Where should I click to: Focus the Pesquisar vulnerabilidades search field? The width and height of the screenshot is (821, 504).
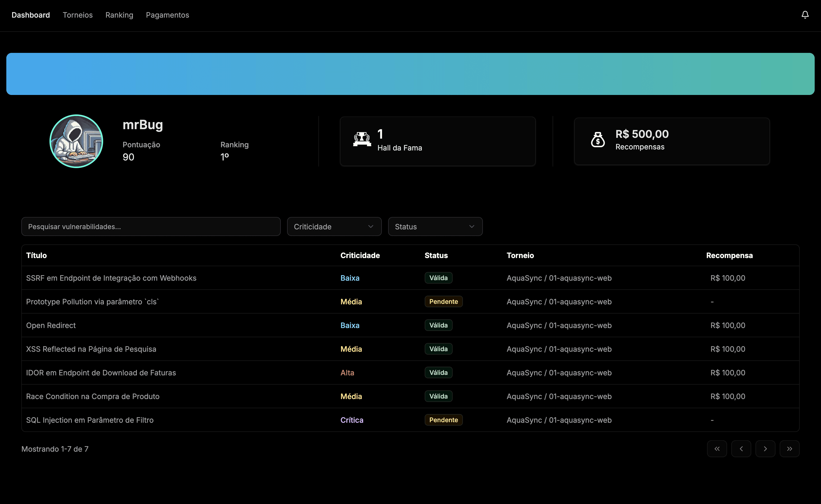coord(151,227)
